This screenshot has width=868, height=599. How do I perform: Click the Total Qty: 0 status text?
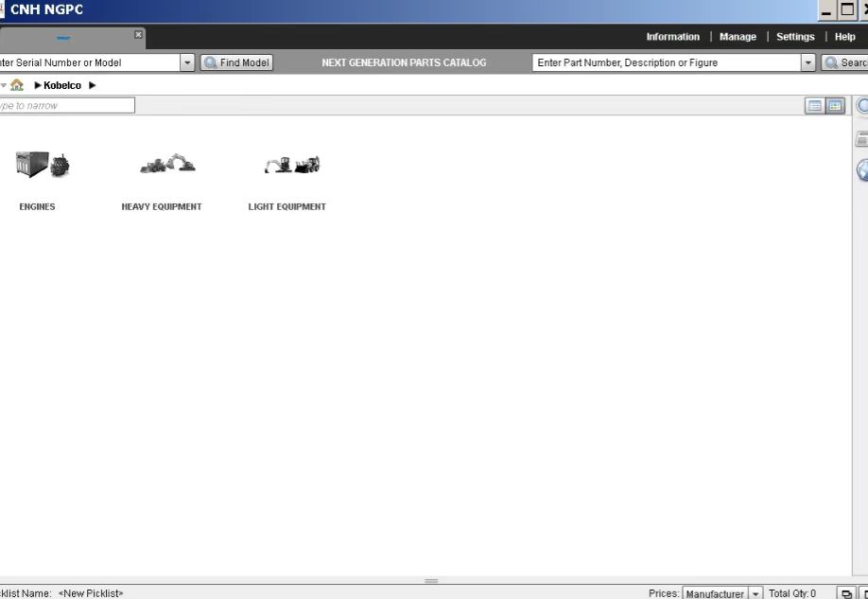pyautogui.click(x=792, y=593)
